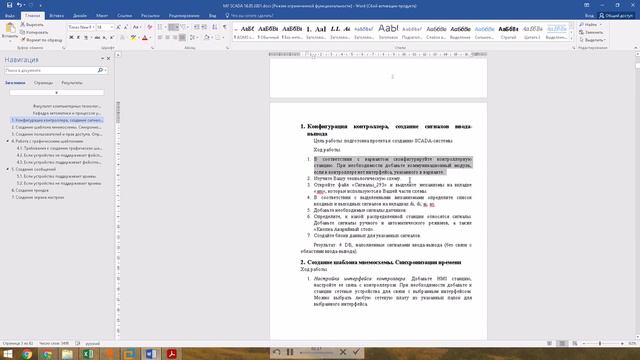640x360 pixels.
Task: Open Excel from the Windows taskbar
Action: [x=88, y=353]
